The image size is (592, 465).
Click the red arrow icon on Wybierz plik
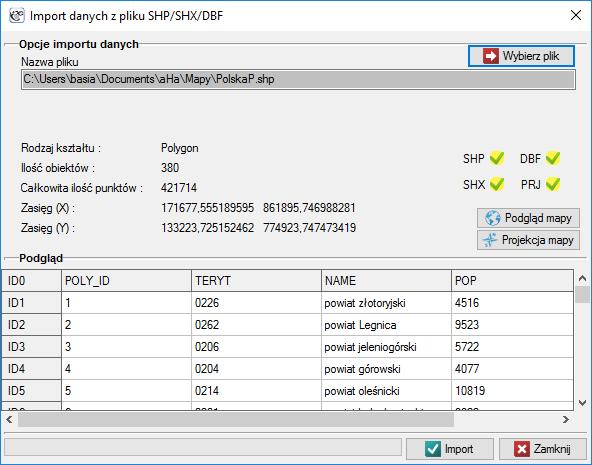tap(490, 56)
